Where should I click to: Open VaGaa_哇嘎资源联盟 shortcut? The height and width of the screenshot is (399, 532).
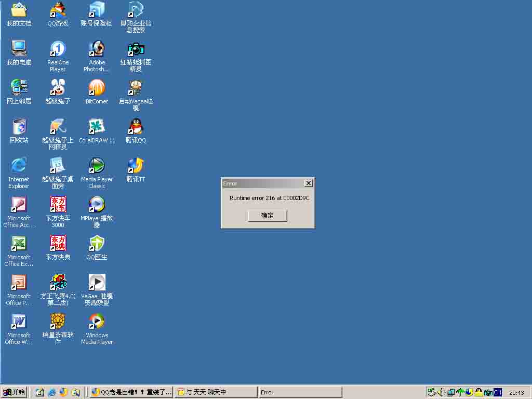[97, 282]
